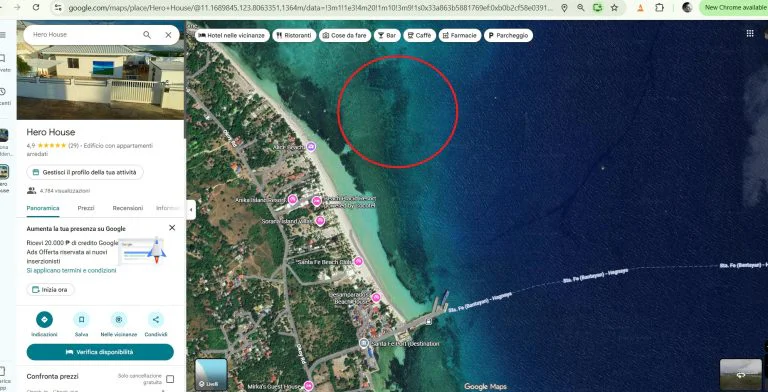Open the Street View imagery thumbnail
The image size is (768, 392).
[x=741, y=375]
